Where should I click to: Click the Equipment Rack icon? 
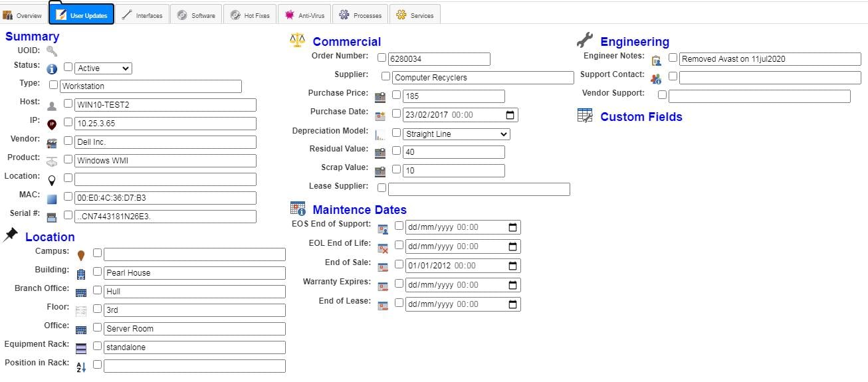tap(81, 347)
